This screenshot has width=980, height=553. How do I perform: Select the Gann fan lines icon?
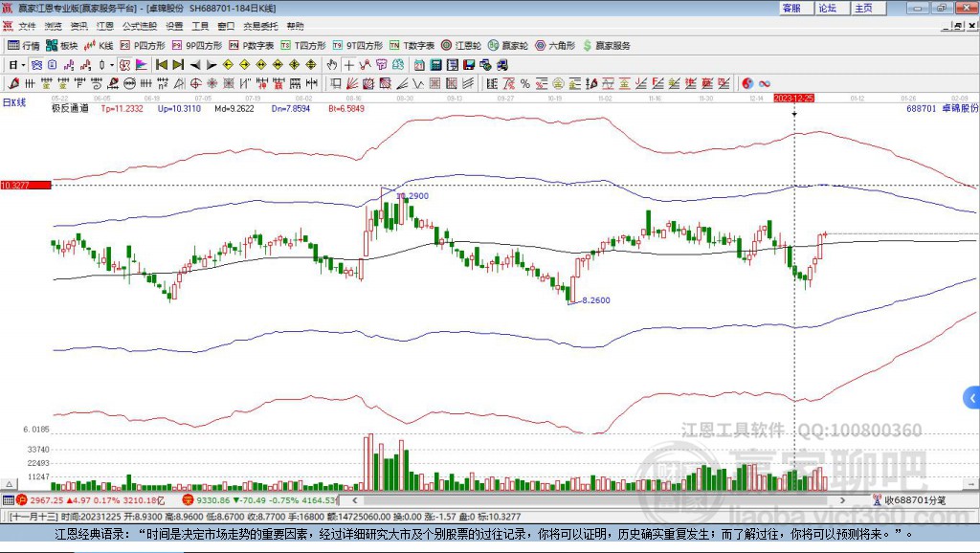[x=352, y=83]
